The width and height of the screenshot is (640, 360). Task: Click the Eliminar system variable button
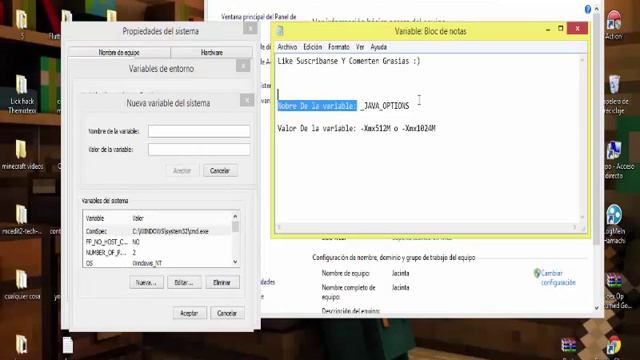(222, 282)
